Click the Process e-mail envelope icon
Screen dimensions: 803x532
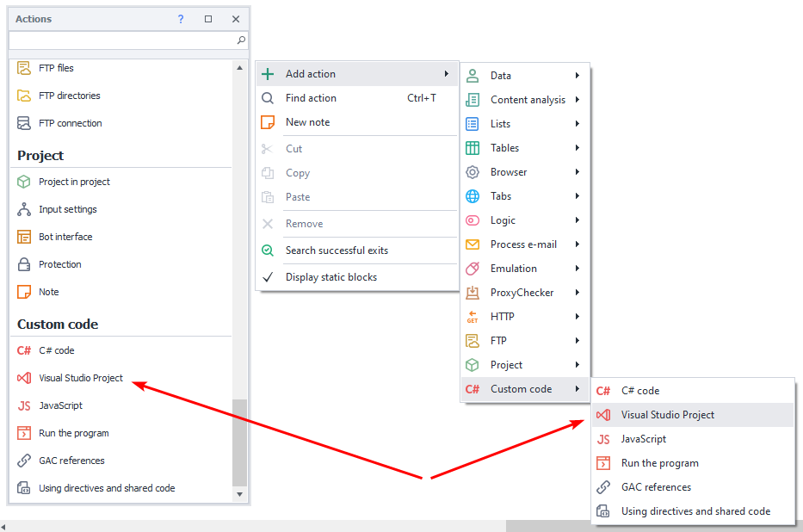[473, 244]
